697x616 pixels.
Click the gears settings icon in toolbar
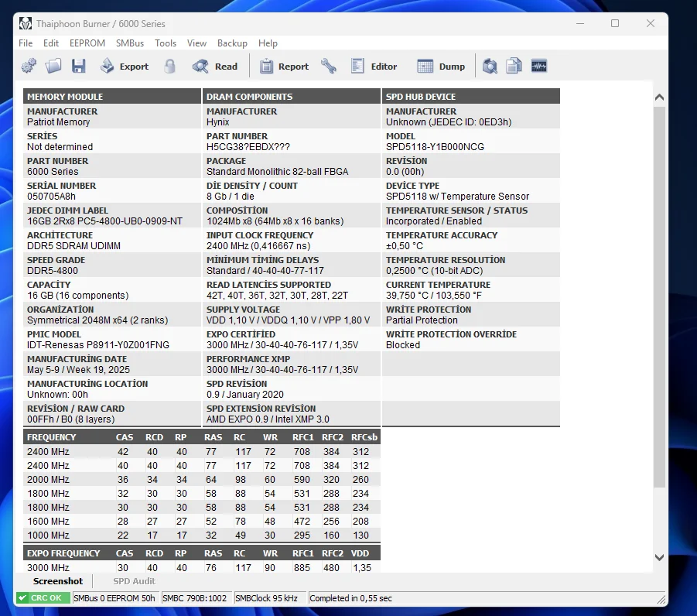(x=29, y=67)
